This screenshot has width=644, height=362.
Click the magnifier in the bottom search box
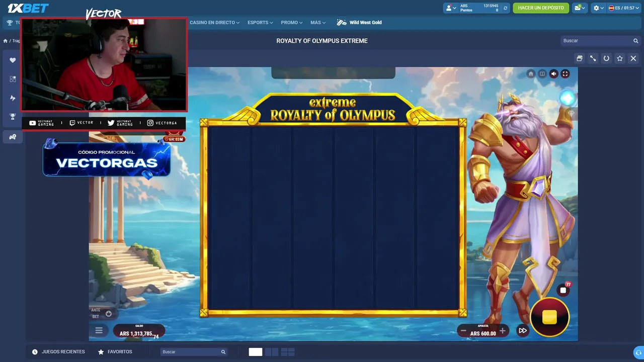[223, 352]
